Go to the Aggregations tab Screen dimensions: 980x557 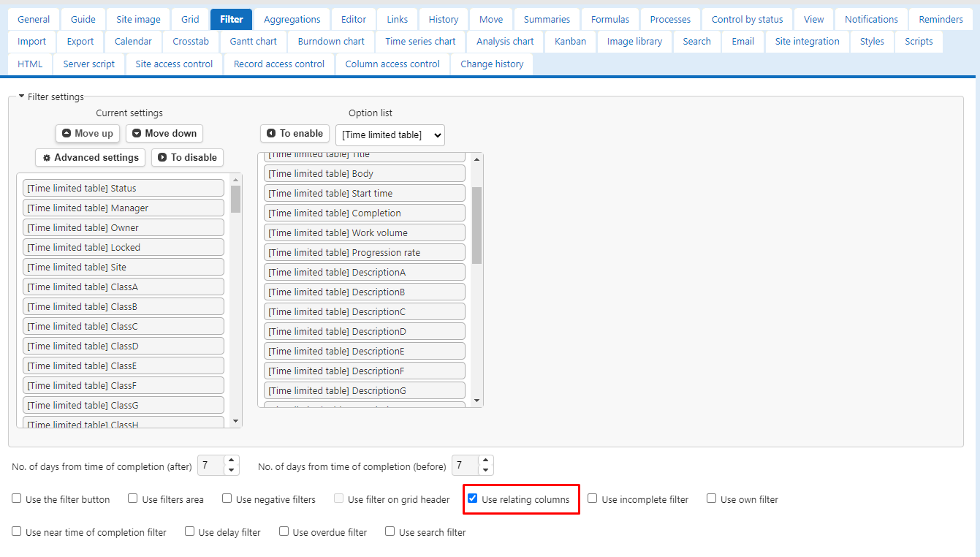292,19
